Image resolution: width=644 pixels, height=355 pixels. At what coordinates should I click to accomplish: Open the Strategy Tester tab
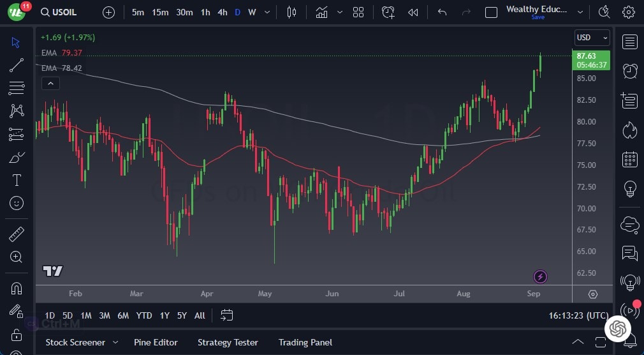pos(228,342)
